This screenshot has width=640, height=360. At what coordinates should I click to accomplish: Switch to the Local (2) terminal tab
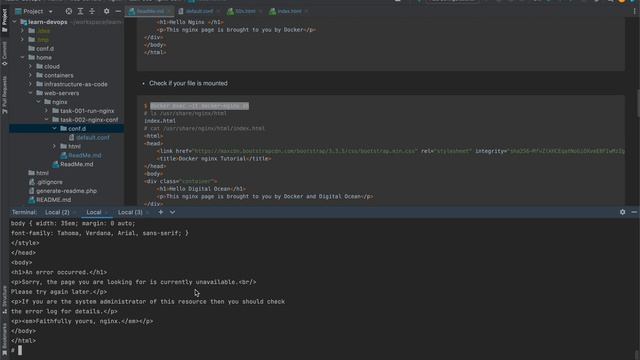tap(57, 212)
